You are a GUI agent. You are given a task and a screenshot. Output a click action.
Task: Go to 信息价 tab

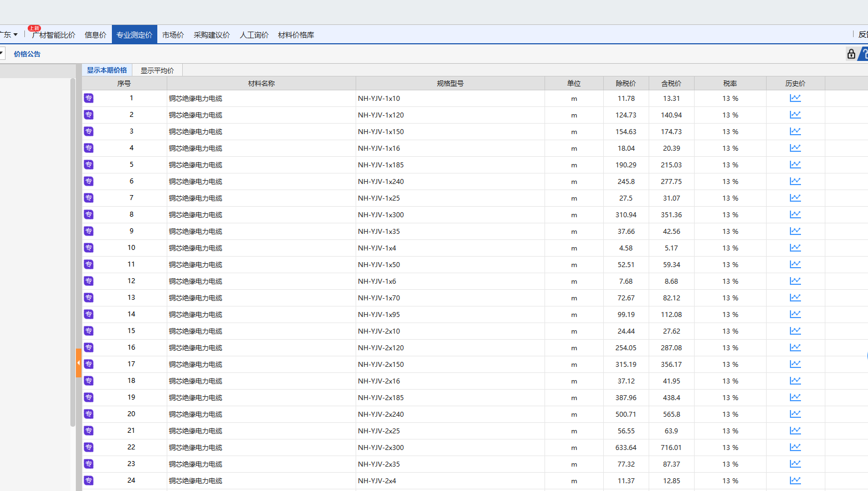pyautogui.click(x=95, y=35)
